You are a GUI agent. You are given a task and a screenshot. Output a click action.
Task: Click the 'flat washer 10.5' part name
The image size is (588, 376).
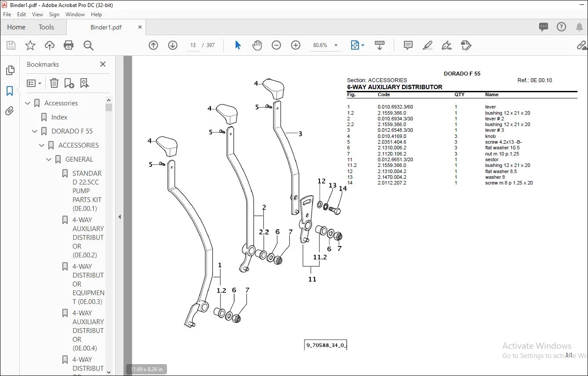click(x=502, y=148)
